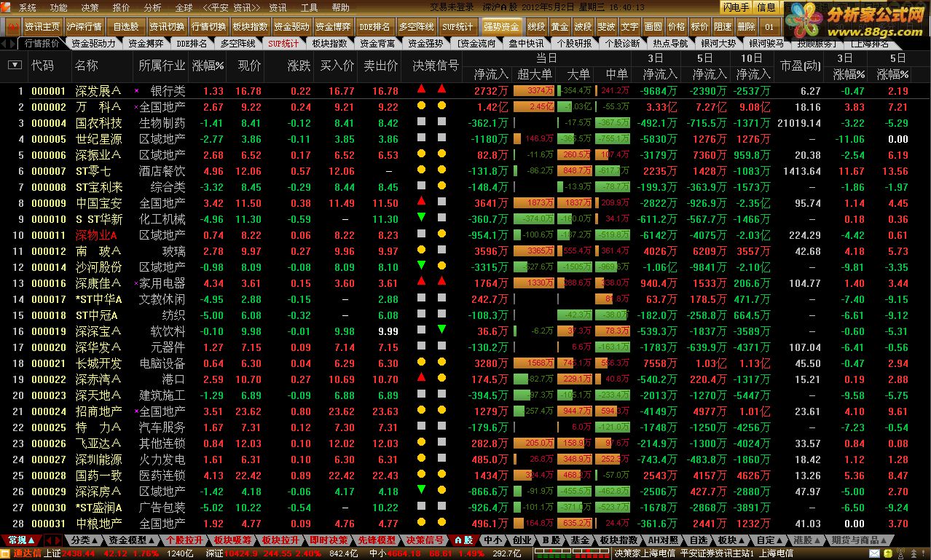Expand the 板块 bottom tab menu
Screen dimensions: 931x560
731,540
